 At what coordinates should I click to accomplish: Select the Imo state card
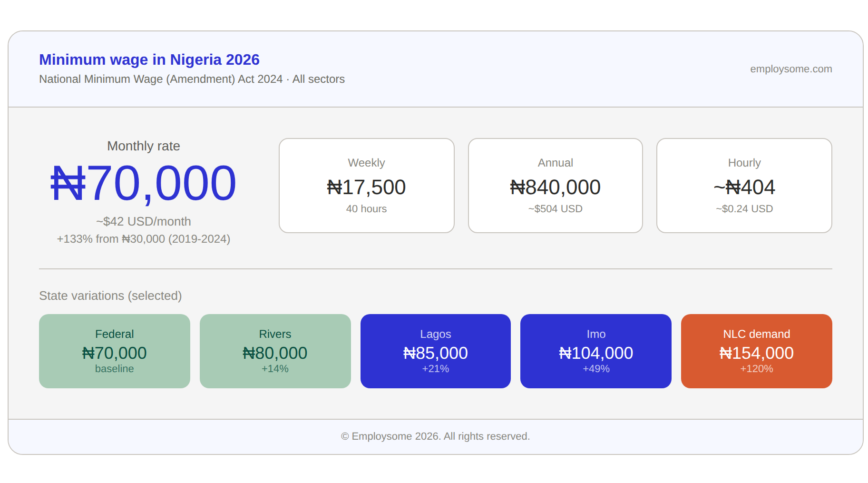click(x=596, y=351)
